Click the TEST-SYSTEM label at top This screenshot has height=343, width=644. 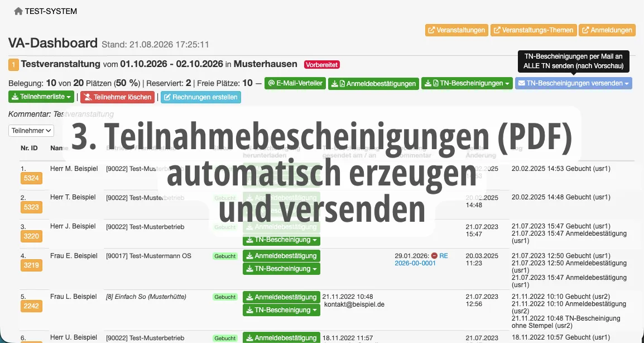51,12
